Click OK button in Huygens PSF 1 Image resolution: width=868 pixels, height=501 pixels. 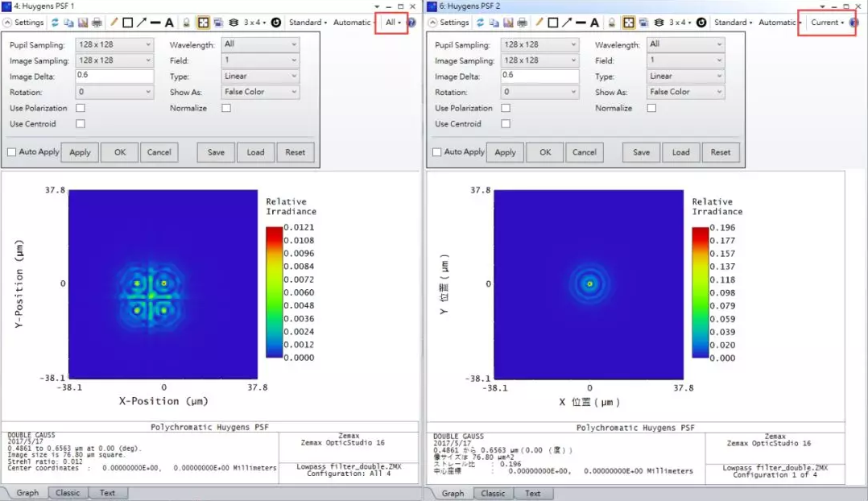119,152
